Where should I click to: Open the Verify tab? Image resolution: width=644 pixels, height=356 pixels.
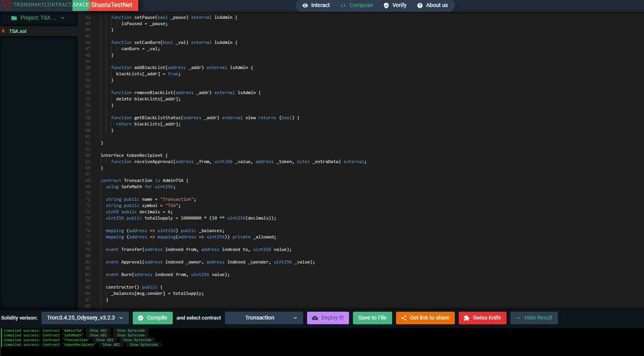coord(395,5)
